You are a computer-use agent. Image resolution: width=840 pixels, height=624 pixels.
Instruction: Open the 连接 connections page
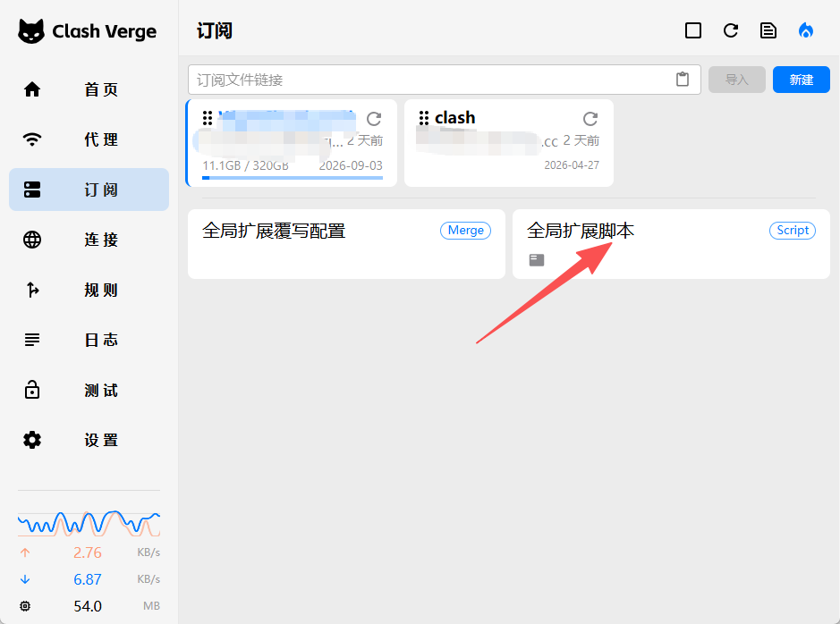coord(89,240)
